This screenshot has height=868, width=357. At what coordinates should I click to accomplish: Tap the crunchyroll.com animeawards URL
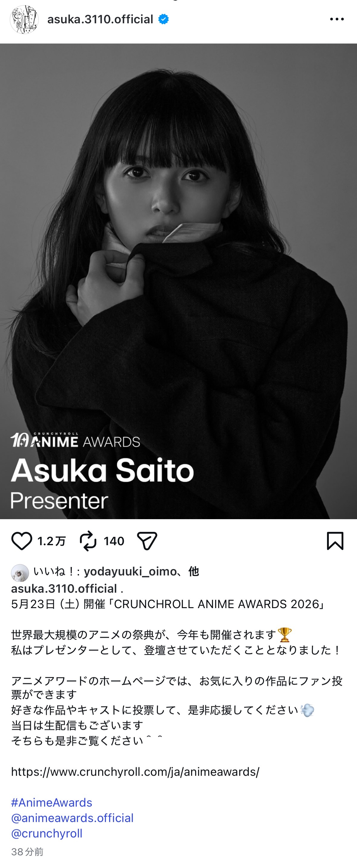coord(135,771)
